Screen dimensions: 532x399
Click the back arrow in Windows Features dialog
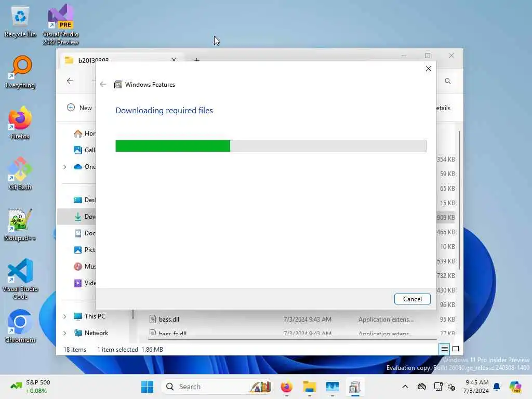(103, 84)
